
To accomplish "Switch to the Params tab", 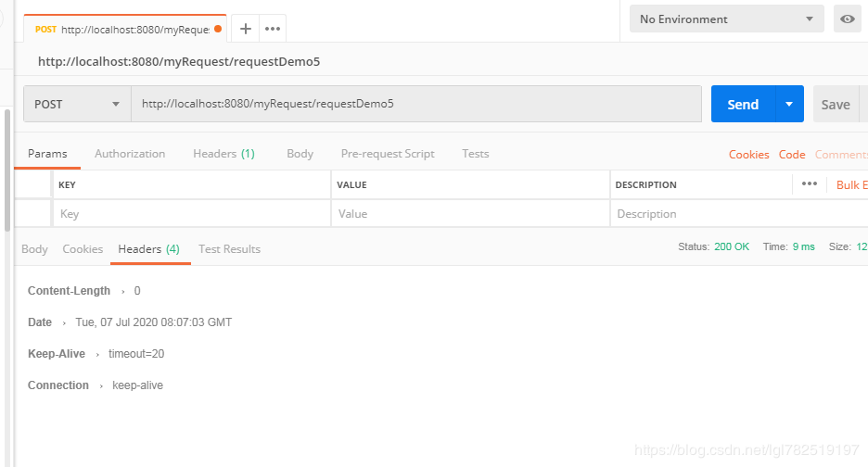I will tap(47, 154).
